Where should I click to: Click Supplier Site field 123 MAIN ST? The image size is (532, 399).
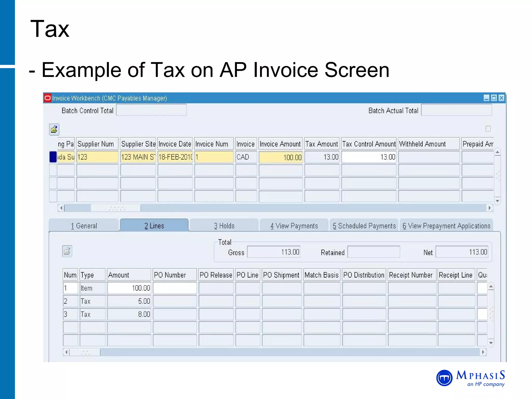138,157
